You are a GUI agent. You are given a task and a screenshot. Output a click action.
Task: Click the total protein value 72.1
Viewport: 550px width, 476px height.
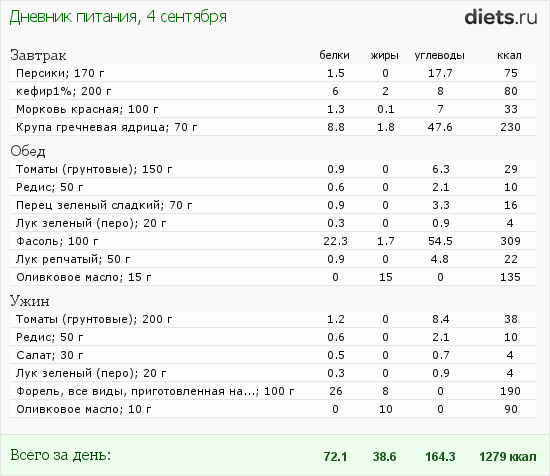coord(335,457)
